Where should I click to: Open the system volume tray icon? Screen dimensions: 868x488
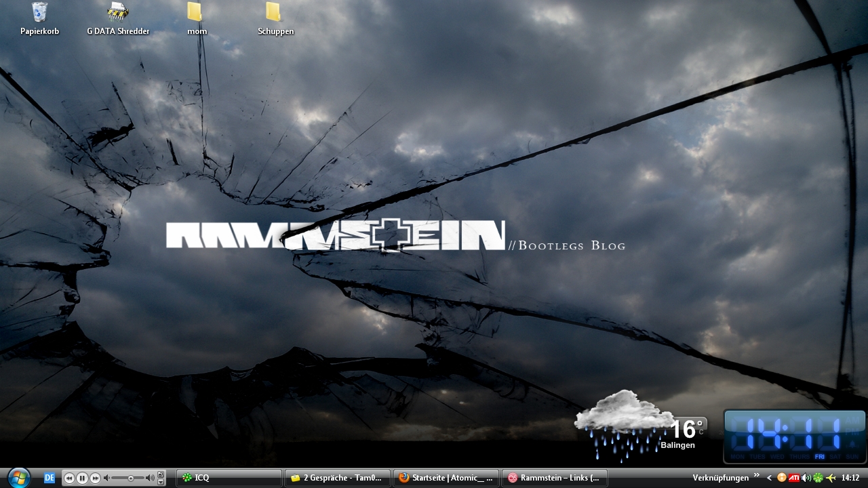click(806, 478)
